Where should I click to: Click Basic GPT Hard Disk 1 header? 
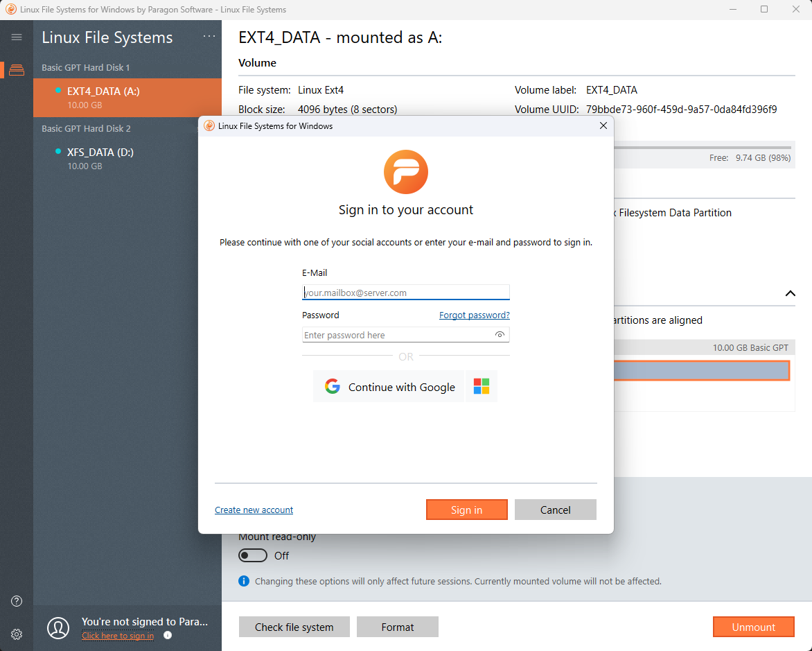point(85,67)
